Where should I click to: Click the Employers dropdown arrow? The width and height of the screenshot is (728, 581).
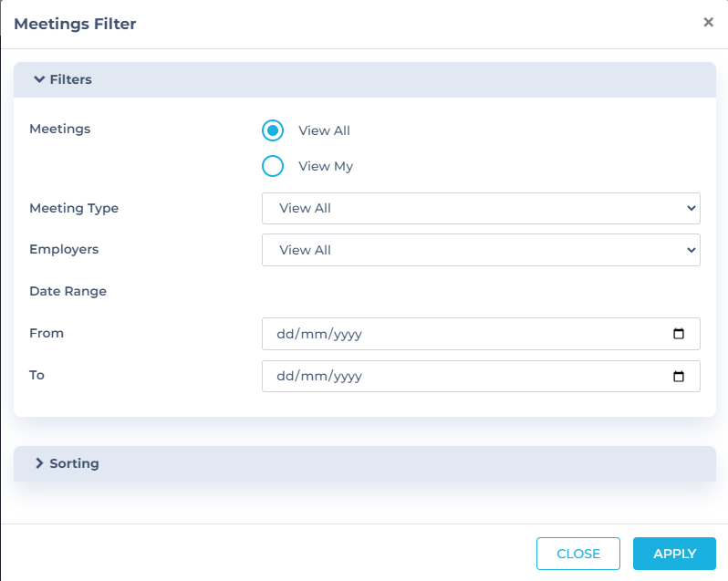[690, 250]
